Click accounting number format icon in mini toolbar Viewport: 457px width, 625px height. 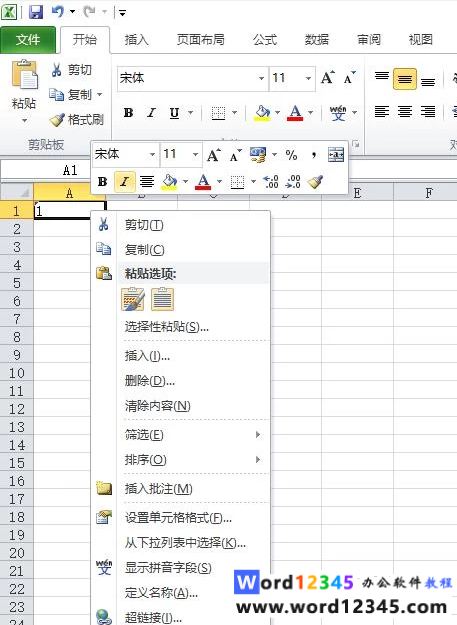tap(258, 155)
